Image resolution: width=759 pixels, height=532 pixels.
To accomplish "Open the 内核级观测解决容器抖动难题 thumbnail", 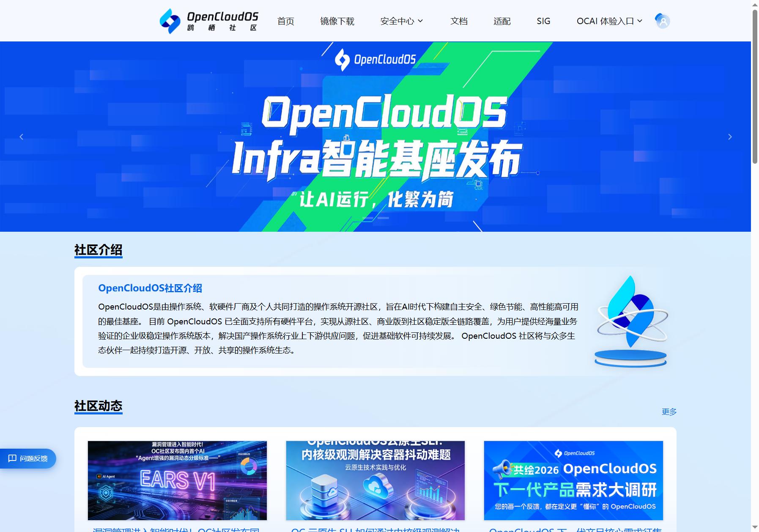I will [375, 480].
